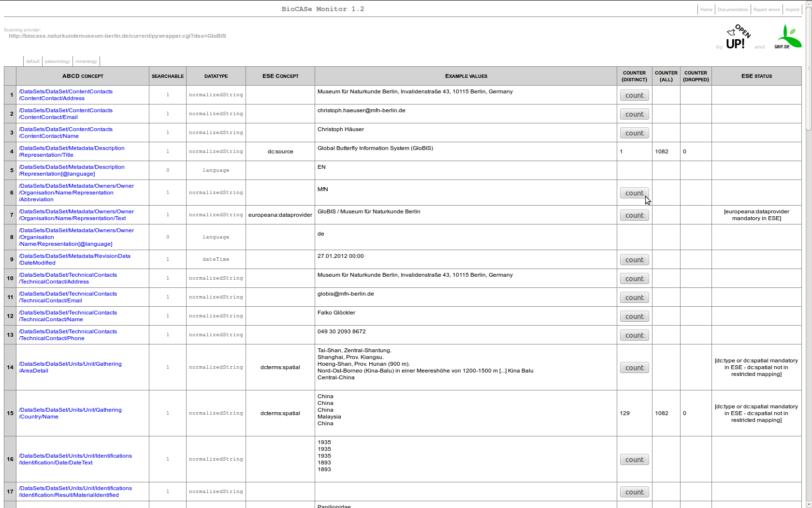Open TechnicalContact/Email concept link
Screen dimensions: 812x508
(68, 297)
